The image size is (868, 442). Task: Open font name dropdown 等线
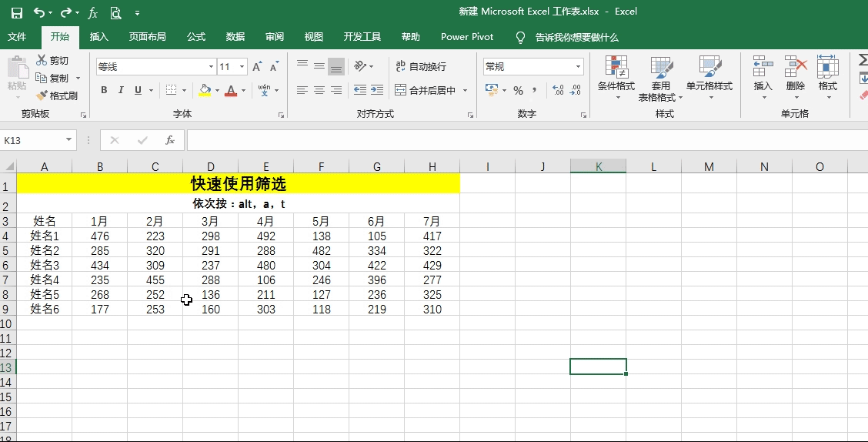pyautogui.click(x=211, y=67)
